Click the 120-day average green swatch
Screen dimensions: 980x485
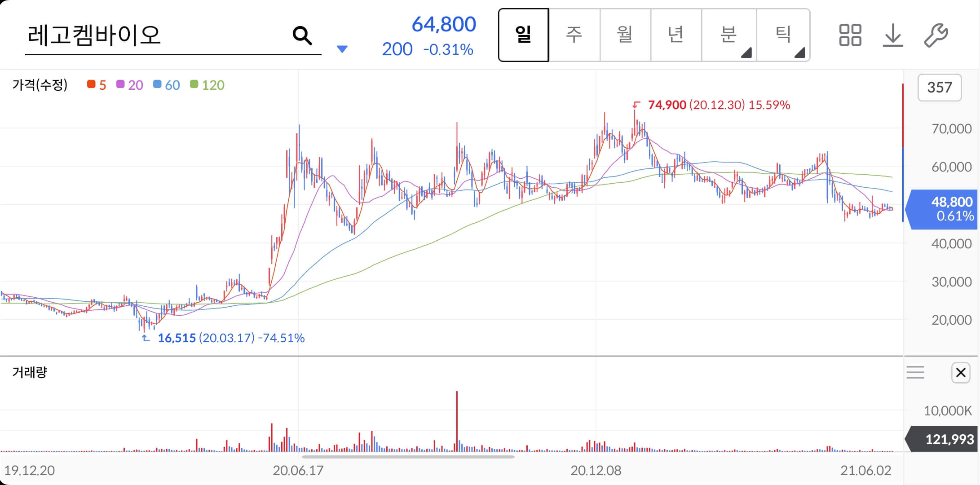(194, 84)
